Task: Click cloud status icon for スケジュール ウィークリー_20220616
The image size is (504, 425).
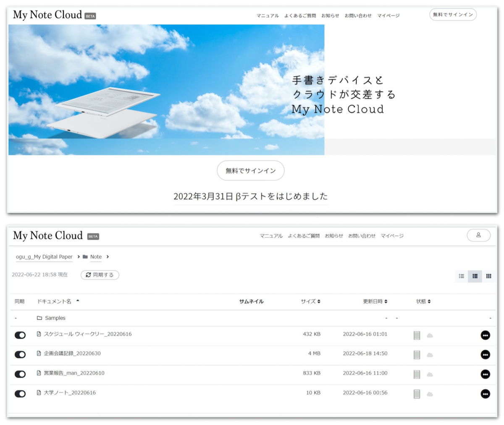Action: [430, 335]
